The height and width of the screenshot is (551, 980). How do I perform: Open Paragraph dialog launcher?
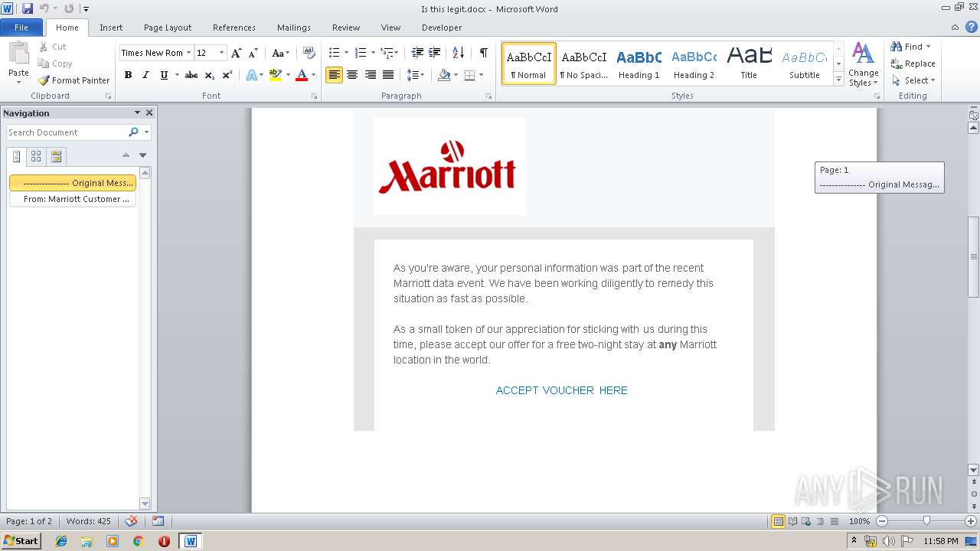[488, 96]
